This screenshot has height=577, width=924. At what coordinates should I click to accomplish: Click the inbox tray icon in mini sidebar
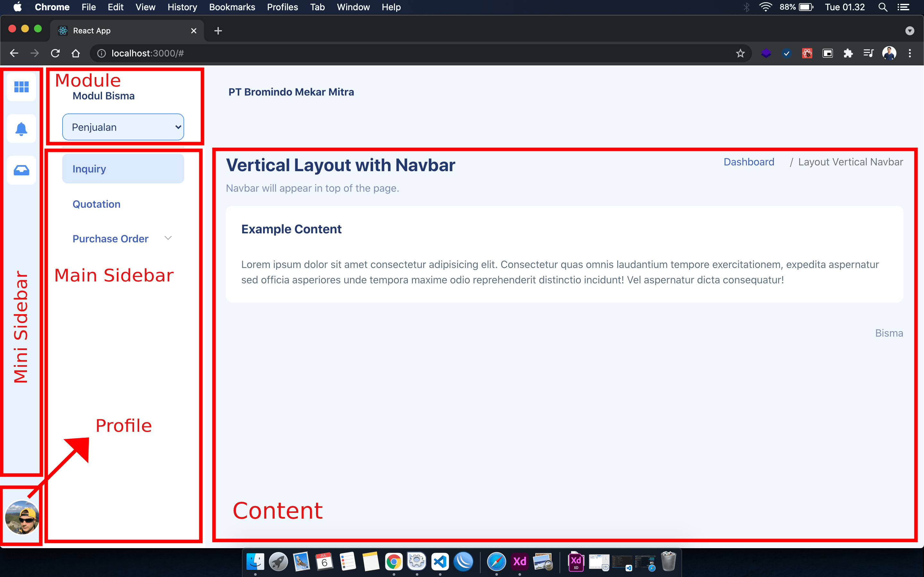pos(21,170)
